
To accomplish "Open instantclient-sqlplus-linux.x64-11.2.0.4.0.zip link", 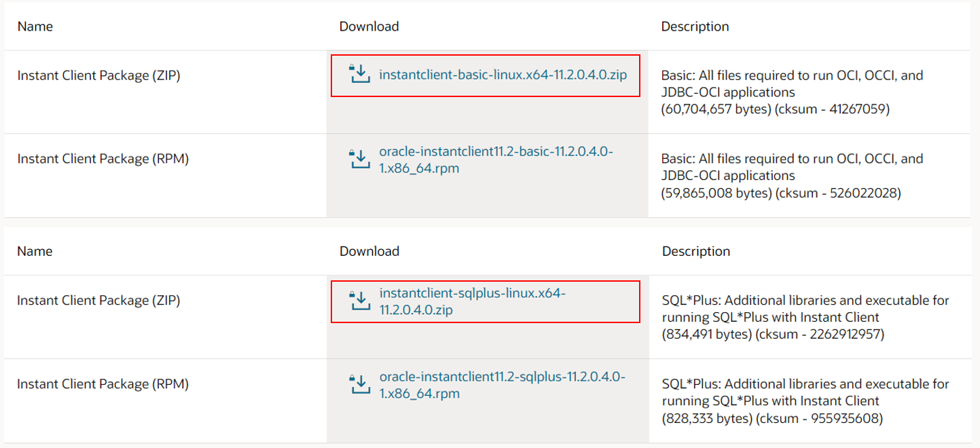I will [473, 301].
